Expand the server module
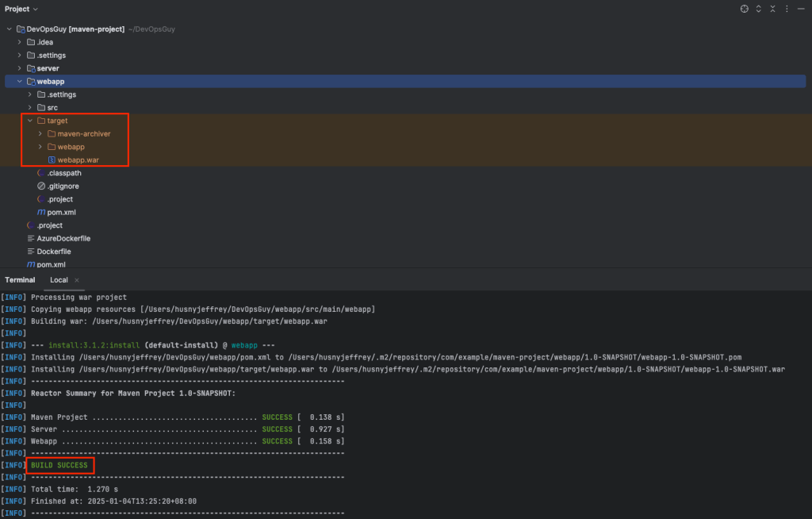The height and width of the screenshot is (519, 812). point(20,68)
